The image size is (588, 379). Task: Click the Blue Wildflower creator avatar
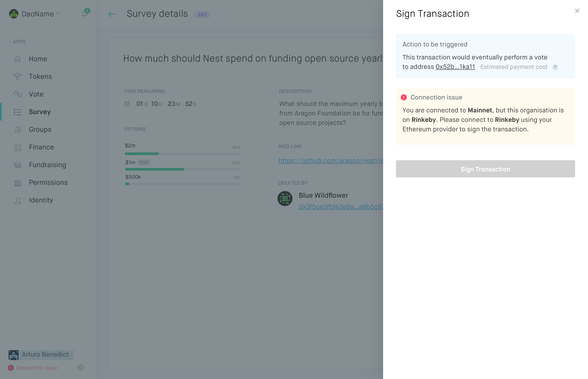[285, 198]
